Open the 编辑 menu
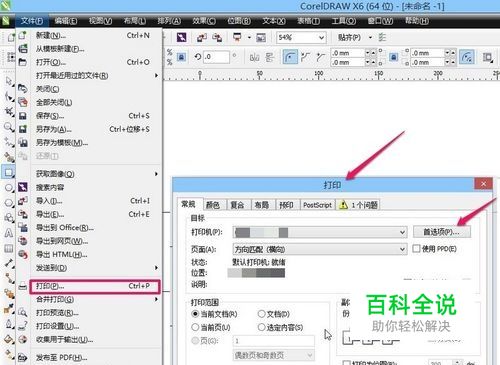The height and width of the screenshot is (365, 500). coord(66,21)
